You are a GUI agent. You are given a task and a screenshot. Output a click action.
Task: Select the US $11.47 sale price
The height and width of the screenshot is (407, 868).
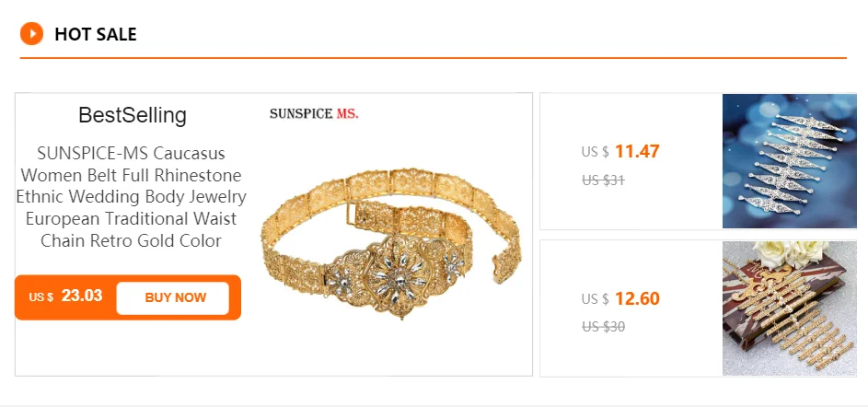pos(636,152)
